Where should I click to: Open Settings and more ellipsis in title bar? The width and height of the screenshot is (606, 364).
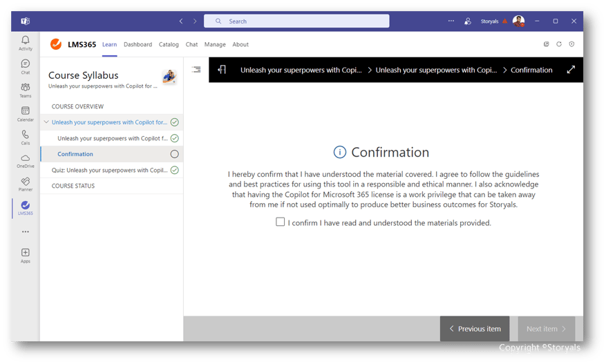pyautogui.click(x=451, y=21)
